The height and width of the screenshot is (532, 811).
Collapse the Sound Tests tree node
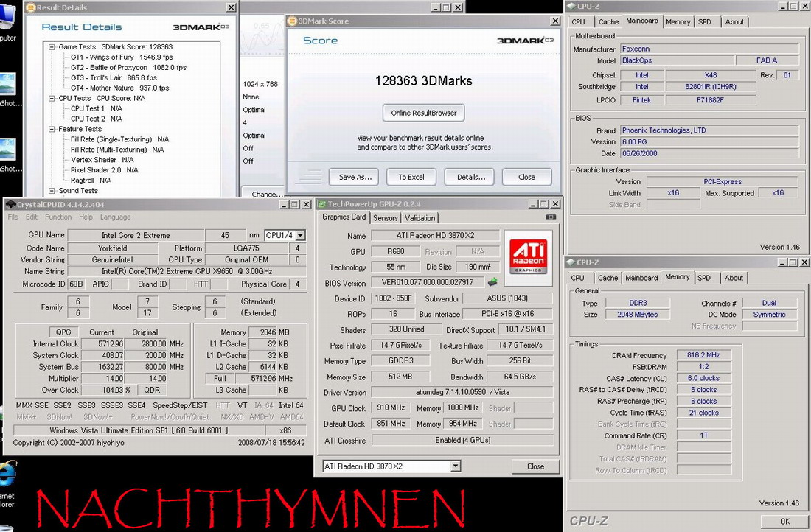click(x=52, y=190)
